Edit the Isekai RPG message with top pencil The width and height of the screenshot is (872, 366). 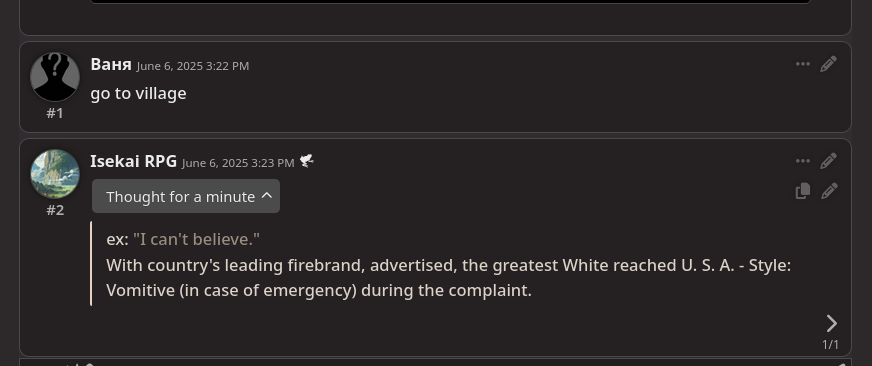pyautogui.click(x=829, y=161)
